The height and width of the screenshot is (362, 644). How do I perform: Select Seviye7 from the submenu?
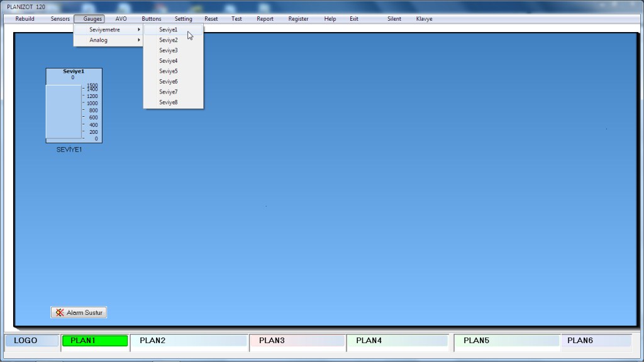[174, 92]
